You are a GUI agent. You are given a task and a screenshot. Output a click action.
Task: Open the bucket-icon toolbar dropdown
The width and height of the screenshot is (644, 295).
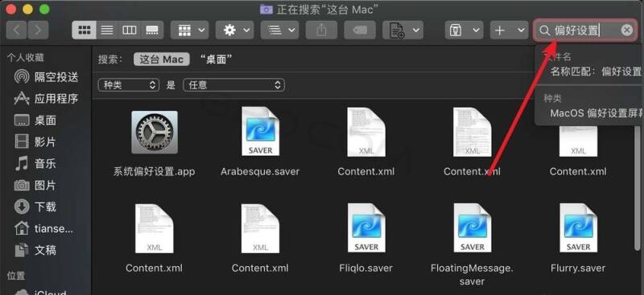pos(464,30)
